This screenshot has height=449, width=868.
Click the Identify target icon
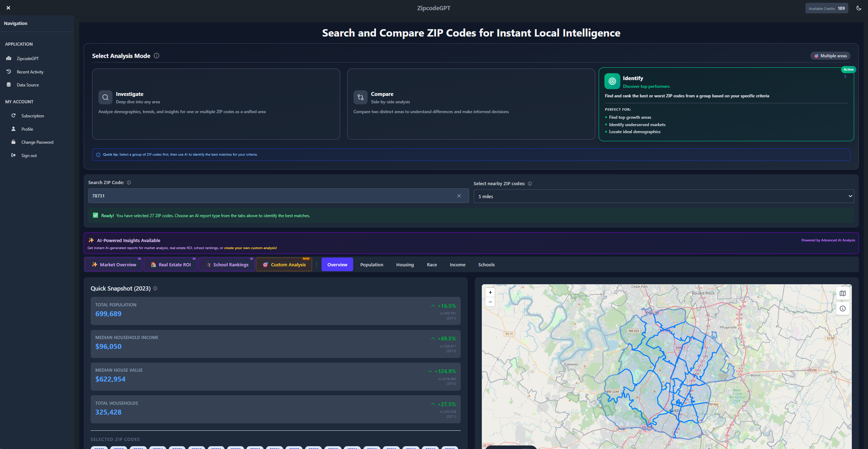tap(612, 81)
